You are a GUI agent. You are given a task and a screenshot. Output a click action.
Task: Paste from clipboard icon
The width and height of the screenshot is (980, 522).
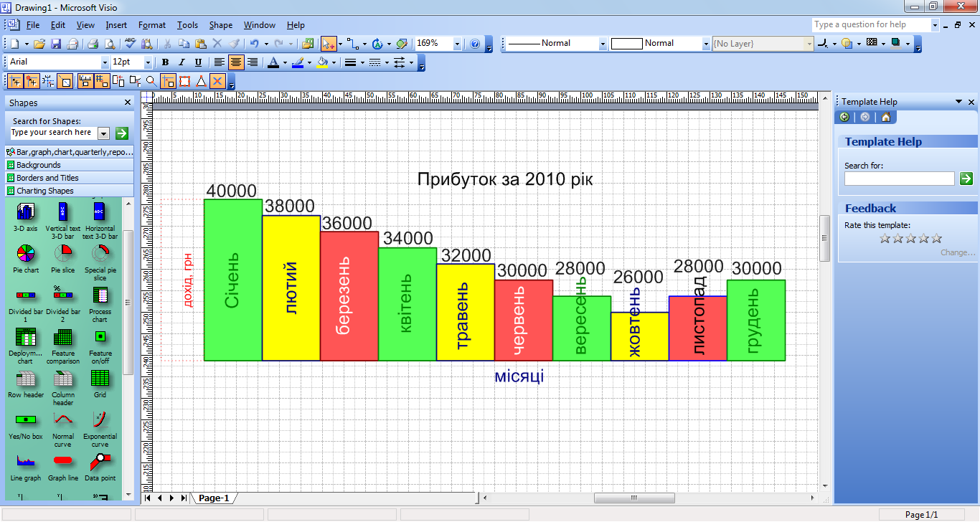click(x=201, y=44)
